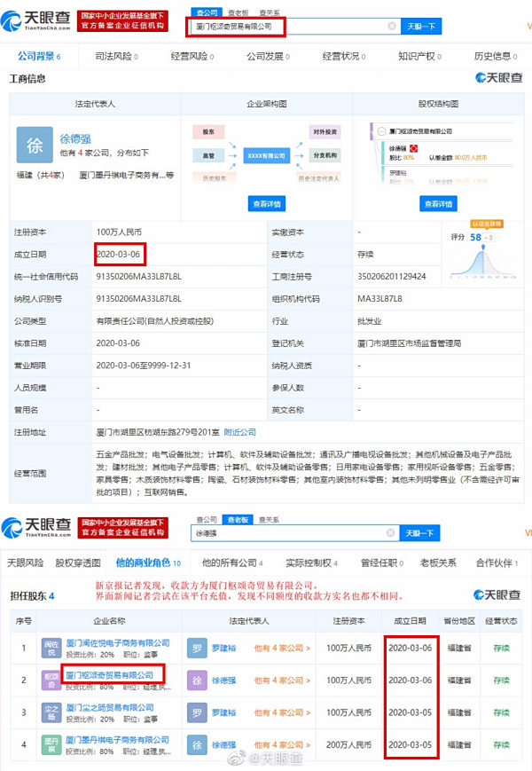Click 徐德强 name in row 4
This screenshot has height=771, width=532.
tap(224, 745)
